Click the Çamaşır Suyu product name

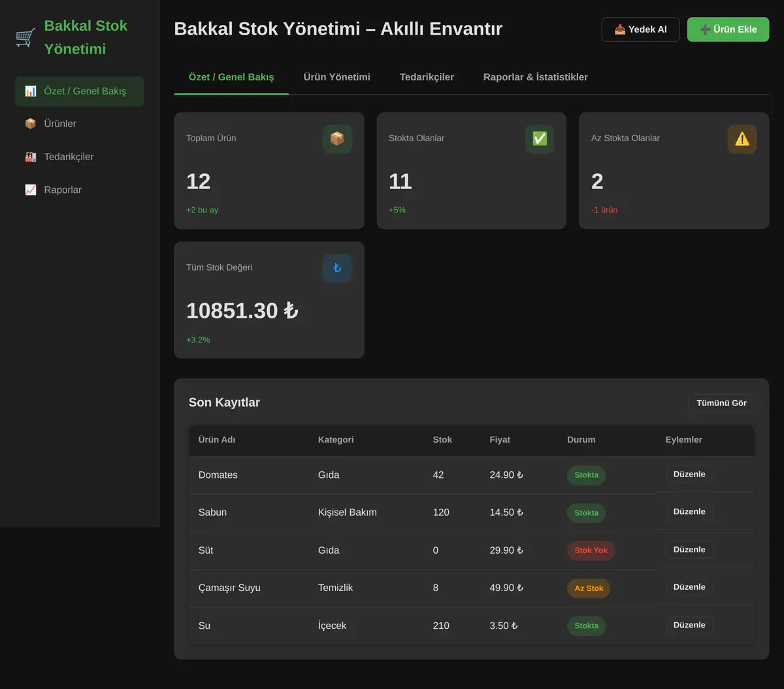coord(229,588)
